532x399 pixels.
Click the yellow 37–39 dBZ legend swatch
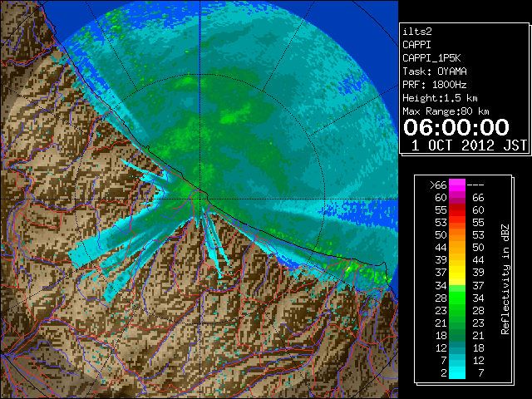457,273
